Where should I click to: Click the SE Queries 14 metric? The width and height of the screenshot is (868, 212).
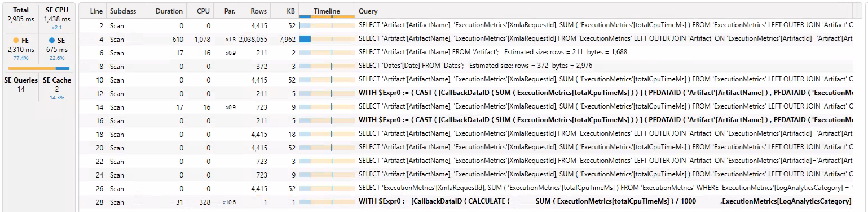click(x=20, y=85)
